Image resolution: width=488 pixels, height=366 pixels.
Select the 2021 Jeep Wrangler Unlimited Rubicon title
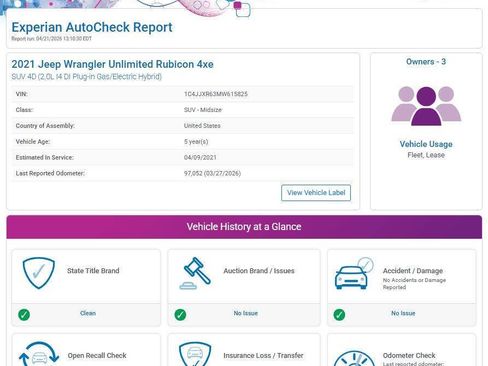click(112, 64)
